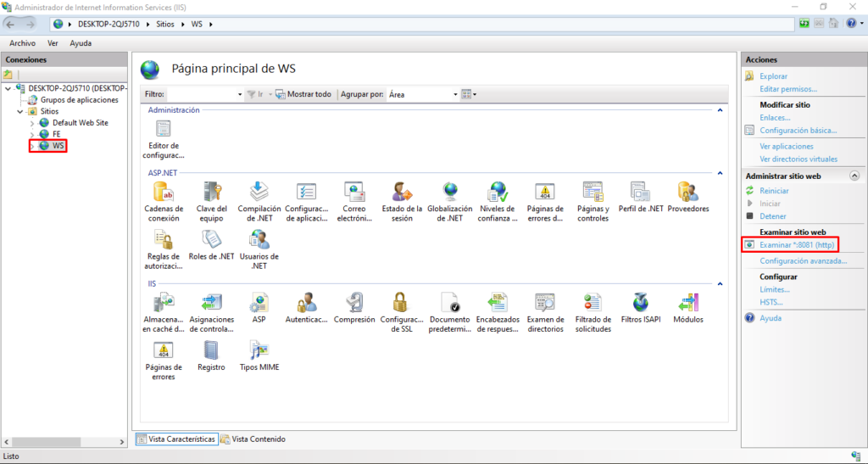The width and height of the screenshot is (868, 464).
Task: Collapse the ASP.NET group
Action: point(720,173)
